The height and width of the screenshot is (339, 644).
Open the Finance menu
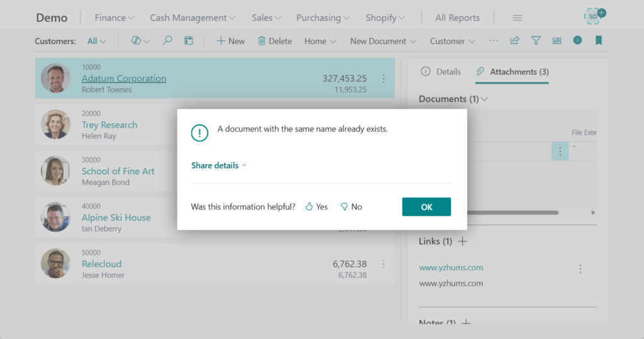point(114,18)
